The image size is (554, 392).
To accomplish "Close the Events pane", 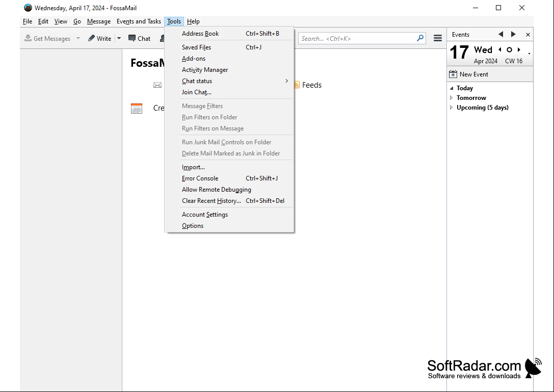I will click(528, 35).
